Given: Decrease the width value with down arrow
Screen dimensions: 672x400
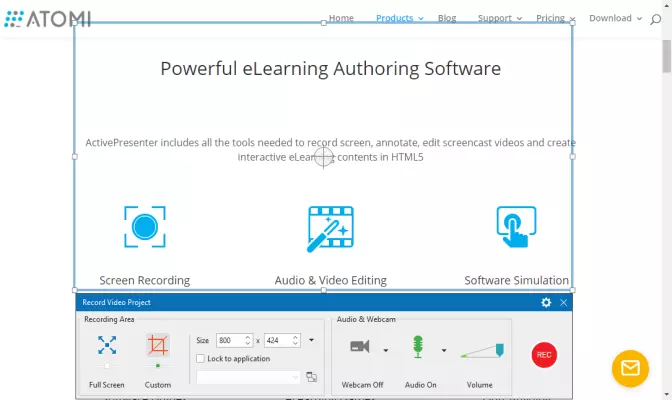Looking at the screenshot, I should point(248,343).
